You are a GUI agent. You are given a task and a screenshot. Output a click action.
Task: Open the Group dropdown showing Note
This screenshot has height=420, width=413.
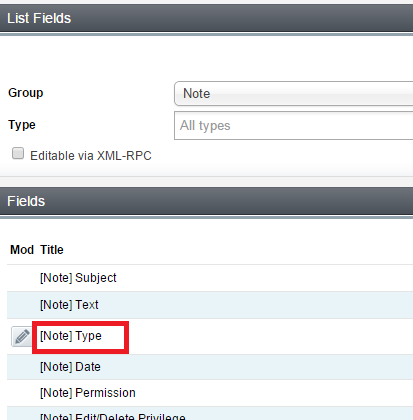pyautogui.click(x=293, y=93)
